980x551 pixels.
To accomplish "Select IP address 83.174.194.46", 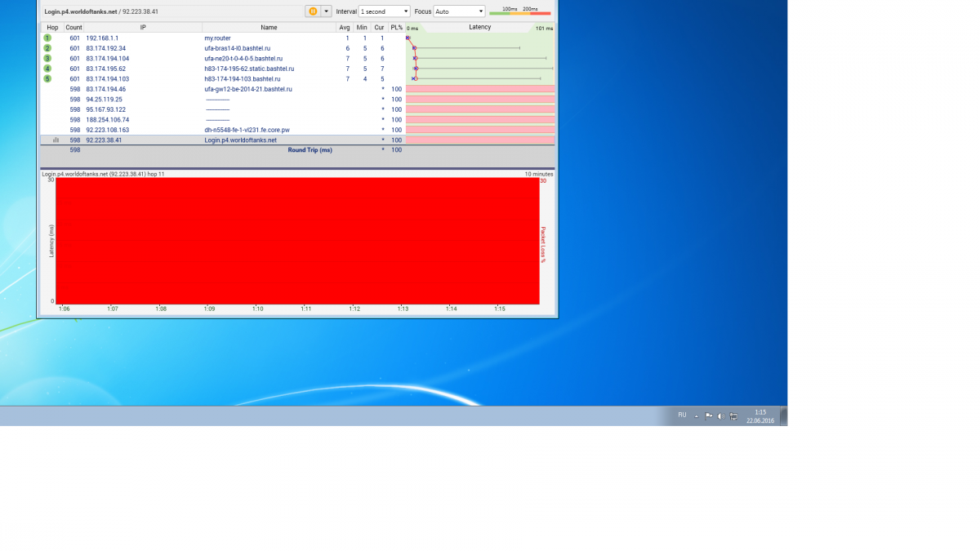I will click(x=105, y=89).
